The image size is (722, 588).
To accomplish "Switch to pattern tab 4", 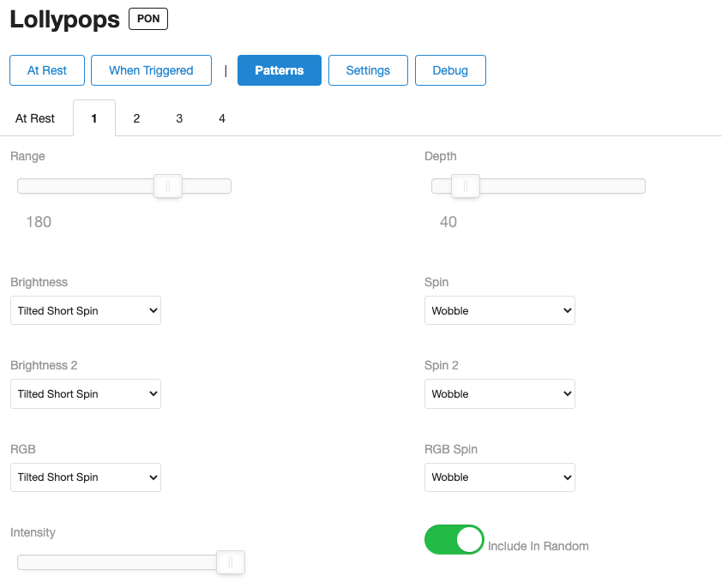I will click(x=222, y=118).
